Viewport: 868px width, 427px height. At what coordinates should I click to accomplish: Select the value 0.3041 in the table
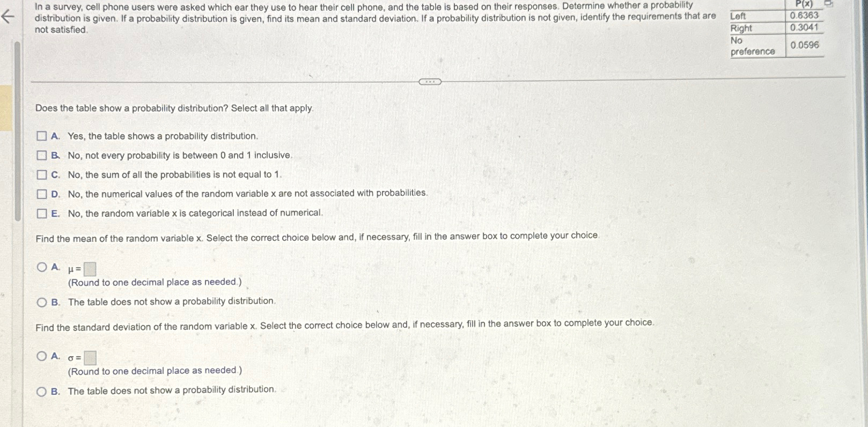pyautogui.click(x=804, y=28)
